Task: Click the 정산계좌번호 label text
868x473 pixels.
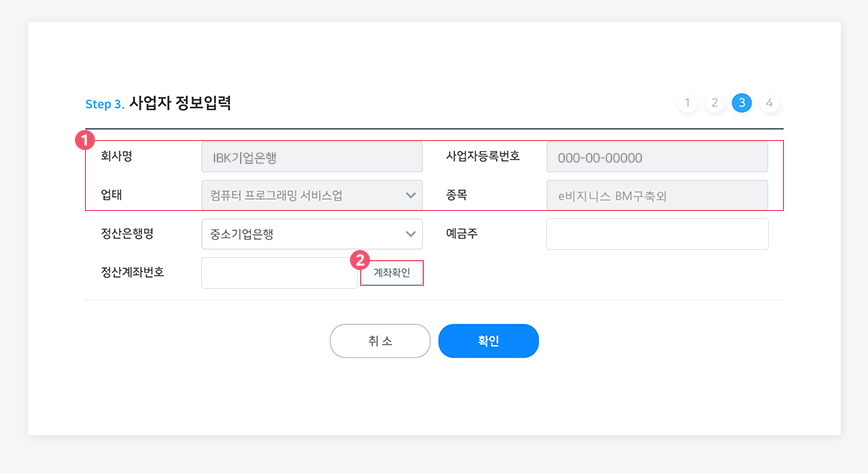Action: (x=132, y=273)
